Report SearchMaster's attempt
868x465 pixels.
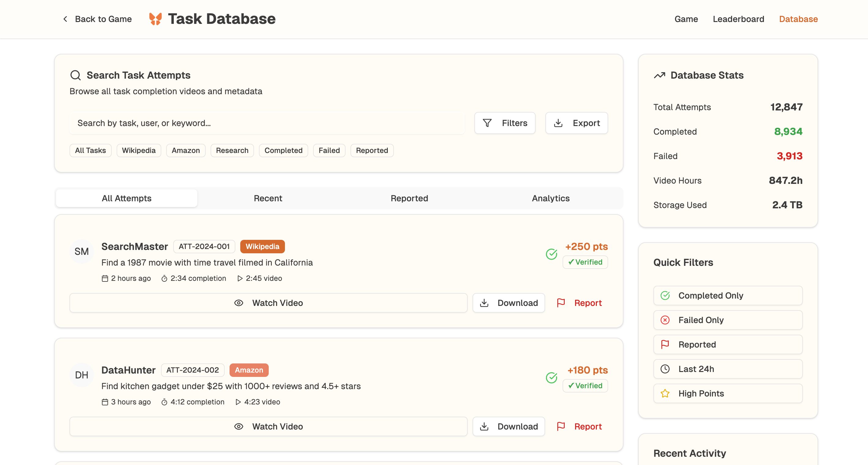point(579,303)
